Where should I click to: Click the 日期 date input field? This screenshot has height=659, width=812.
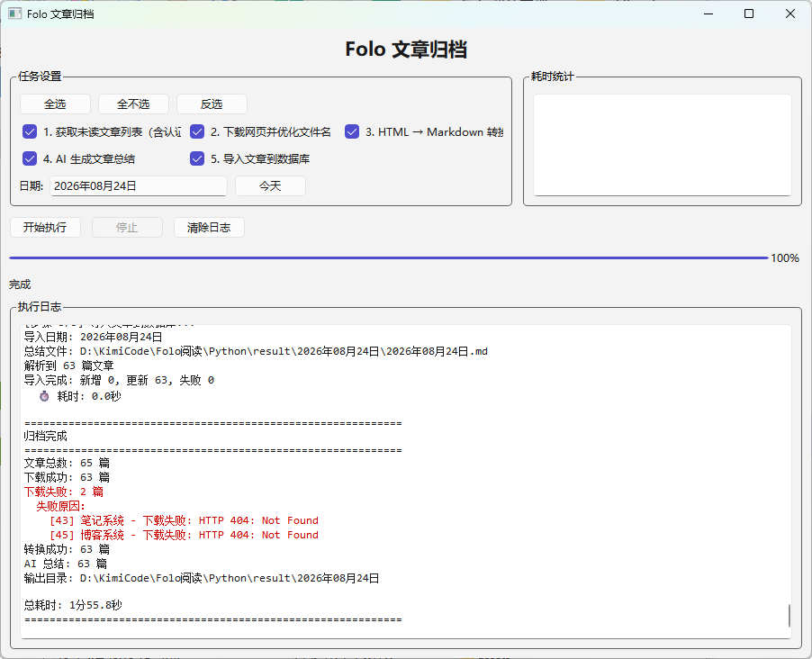(x=139, y=186)
